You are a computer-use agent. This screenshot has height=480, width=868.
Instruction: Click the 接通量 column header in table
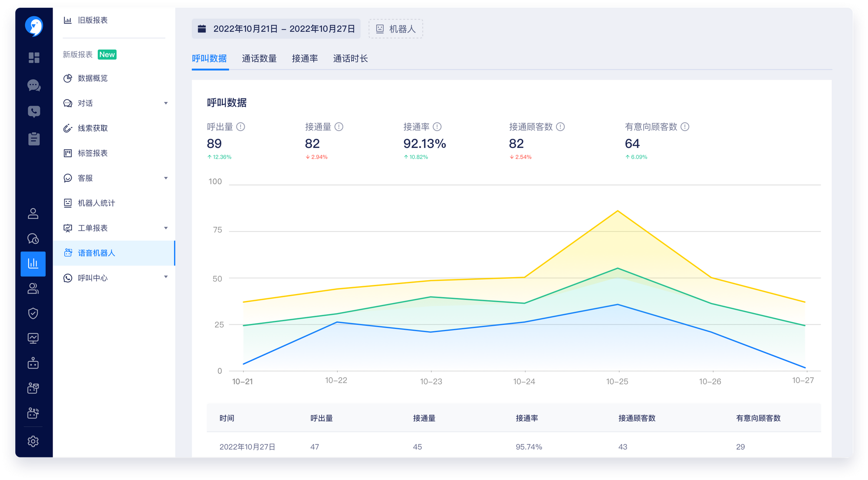click(424, 418)
